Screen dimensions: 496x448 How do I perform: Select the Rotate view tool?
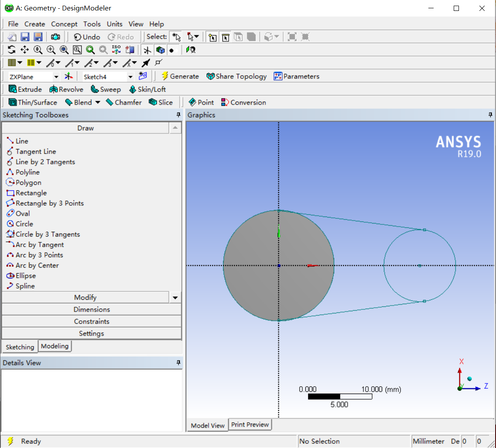pos(11,50)
